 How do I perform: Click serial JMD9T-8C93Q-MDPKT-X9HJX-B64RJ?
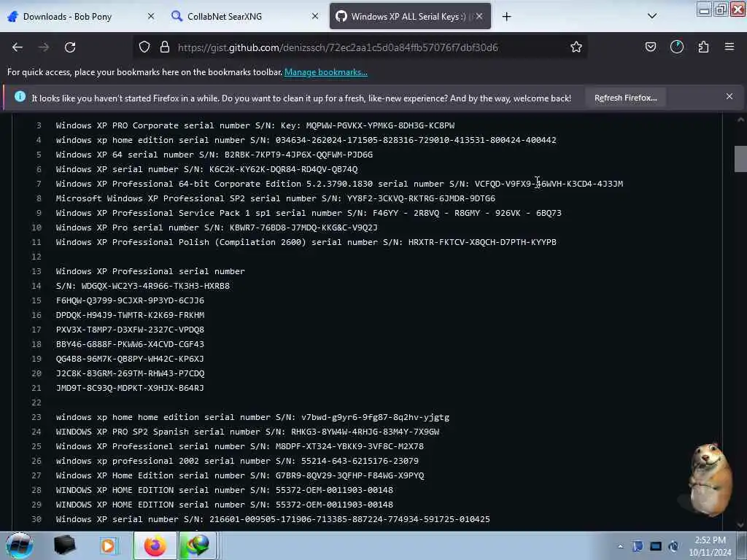click(x=130, y=388)
